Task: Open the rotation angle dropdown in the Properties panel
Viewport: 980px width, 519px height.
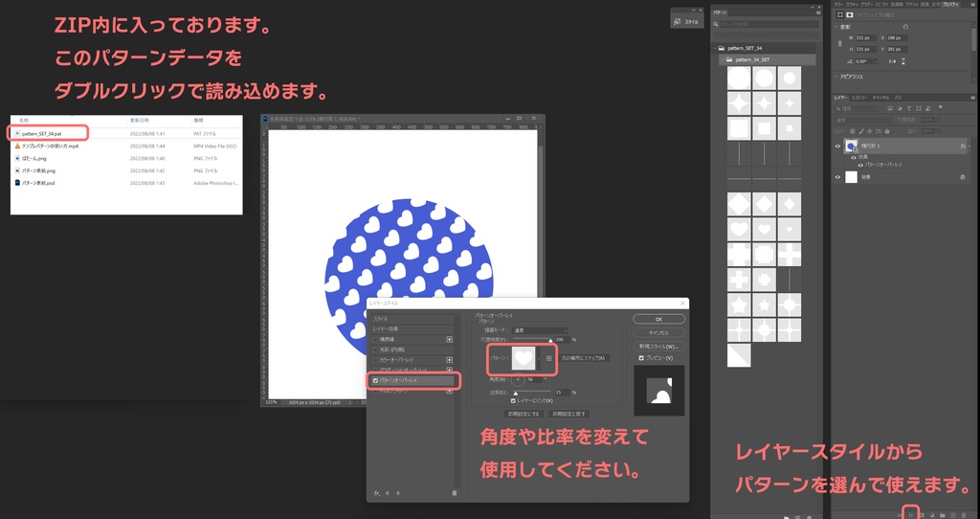Action: point(876,61)
